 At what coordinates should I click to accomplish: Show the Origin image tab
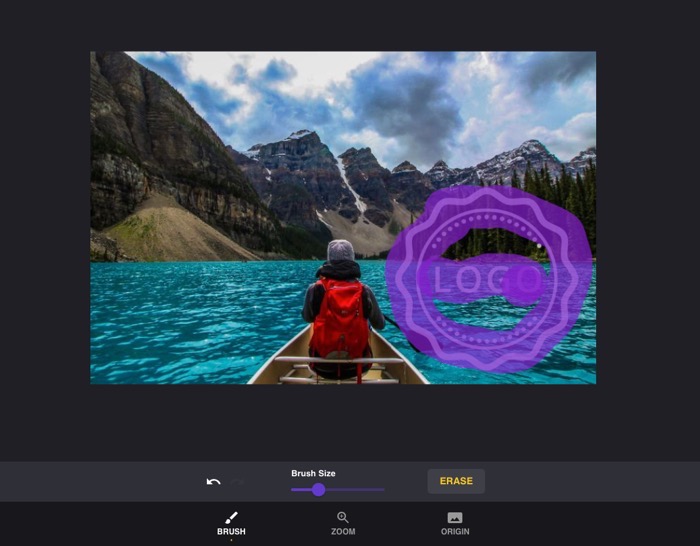pyautogui.click(x=455, y=524)
